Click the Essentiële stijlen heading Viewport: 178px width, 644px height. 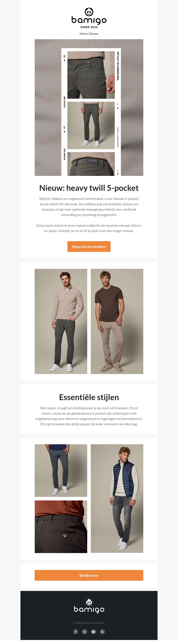click(x=89, y=397)
